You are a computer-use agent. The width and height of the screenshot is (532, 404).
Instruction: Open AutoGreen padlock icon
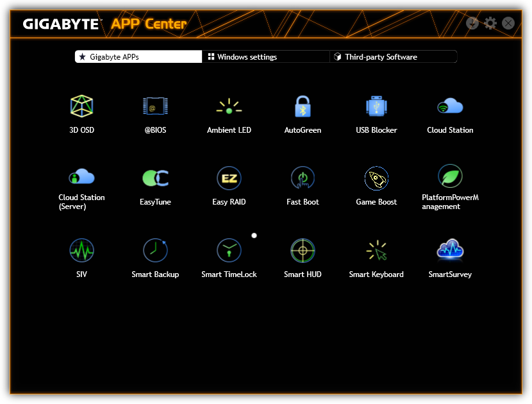tap(303, 106)
